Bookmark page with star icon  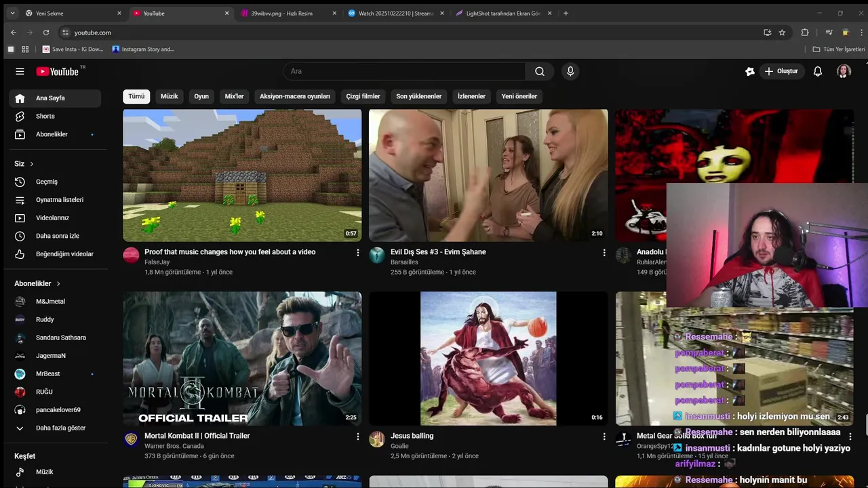782,33
